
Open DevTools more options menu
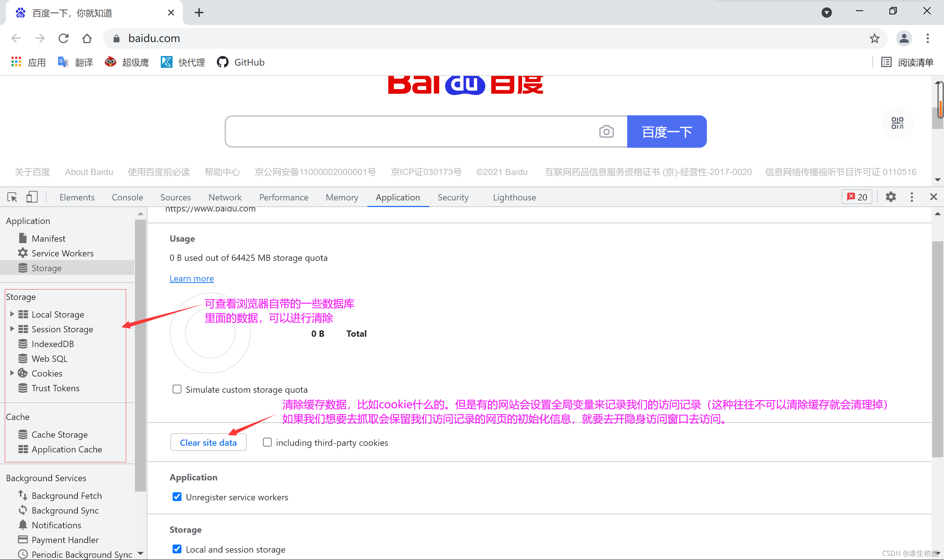click(x=912, y=197)
